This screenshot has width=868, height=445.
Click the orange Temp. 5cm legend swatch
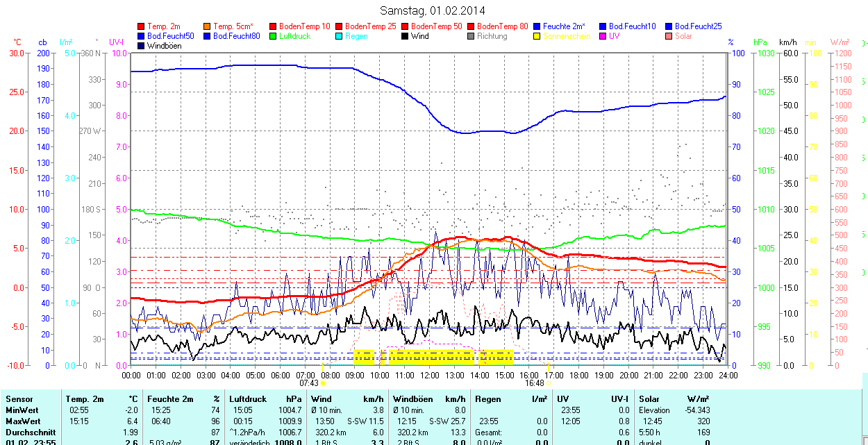pos(208,26)
